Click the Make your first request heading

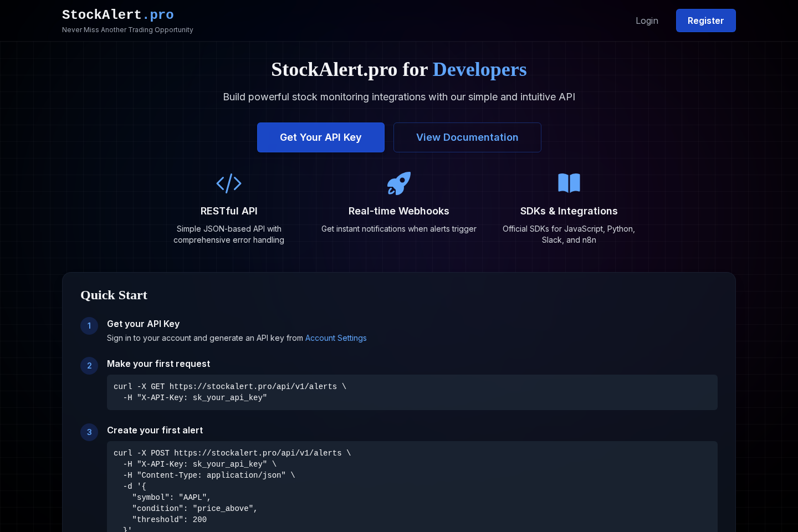[158, 364]
